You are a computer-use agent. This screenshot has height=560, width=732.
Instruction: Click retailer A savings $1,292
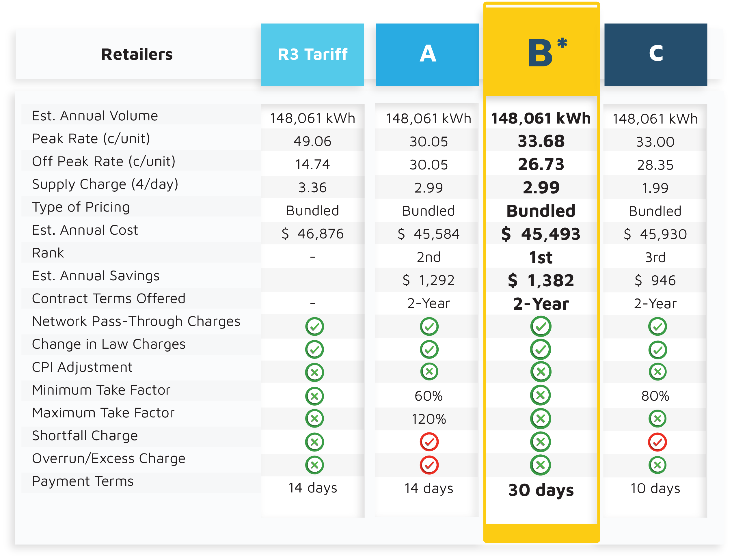click(429, 280)
